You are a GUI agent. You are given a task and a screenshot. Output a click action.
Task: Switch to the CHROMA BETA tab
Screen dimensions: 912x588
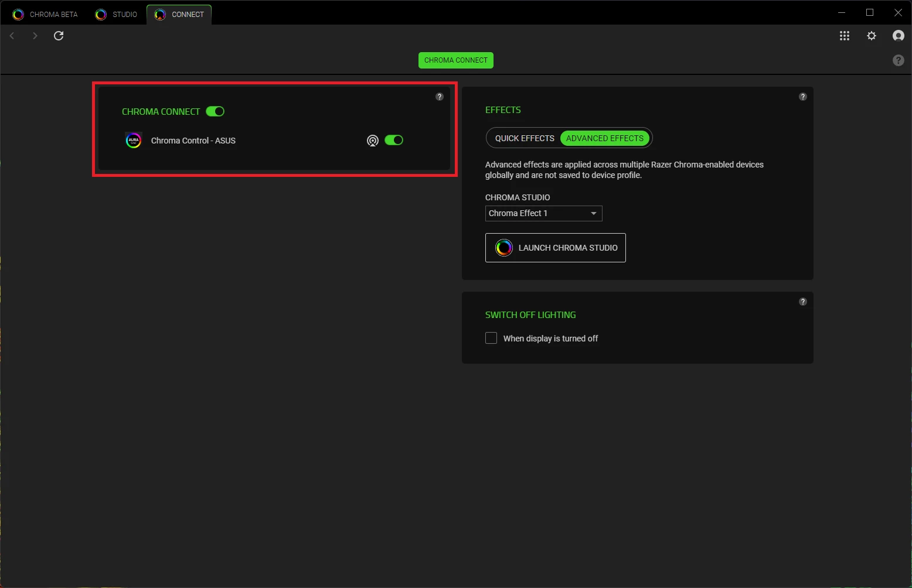pyautogui.click(x=46, y=15)
